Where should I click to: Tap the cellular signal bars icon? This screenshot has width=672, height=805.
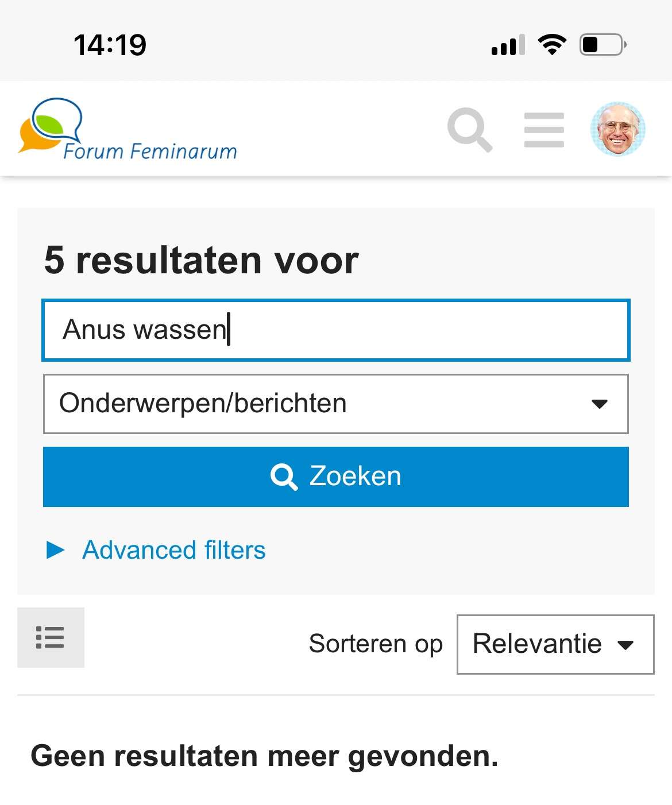coord(508,45)
